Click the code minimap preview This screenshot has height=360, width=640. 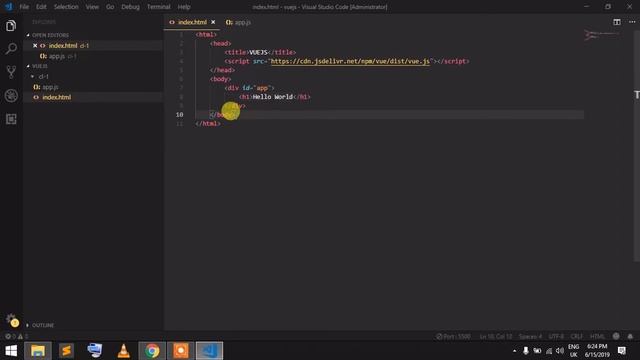tap(601, 36)
